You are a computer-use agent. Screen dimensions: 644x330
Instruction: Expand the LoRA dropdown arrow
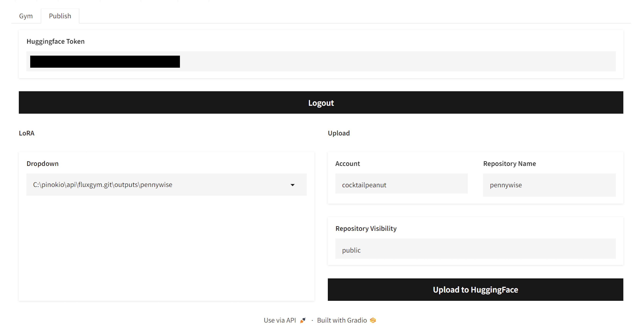click(x=292, y=185)
